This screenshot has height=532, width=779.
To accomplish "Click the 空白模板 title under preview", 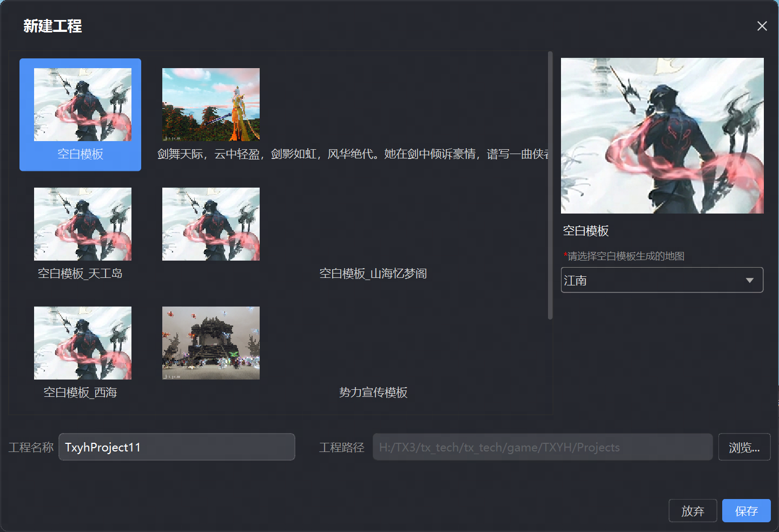I will pos(586,231).
